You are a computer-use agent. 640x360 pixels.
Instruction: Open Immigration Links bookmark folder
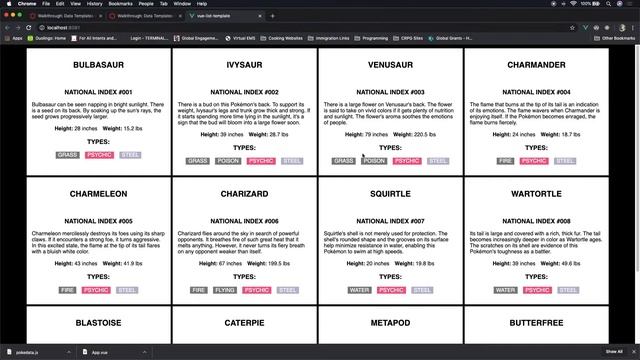[329, 38]
